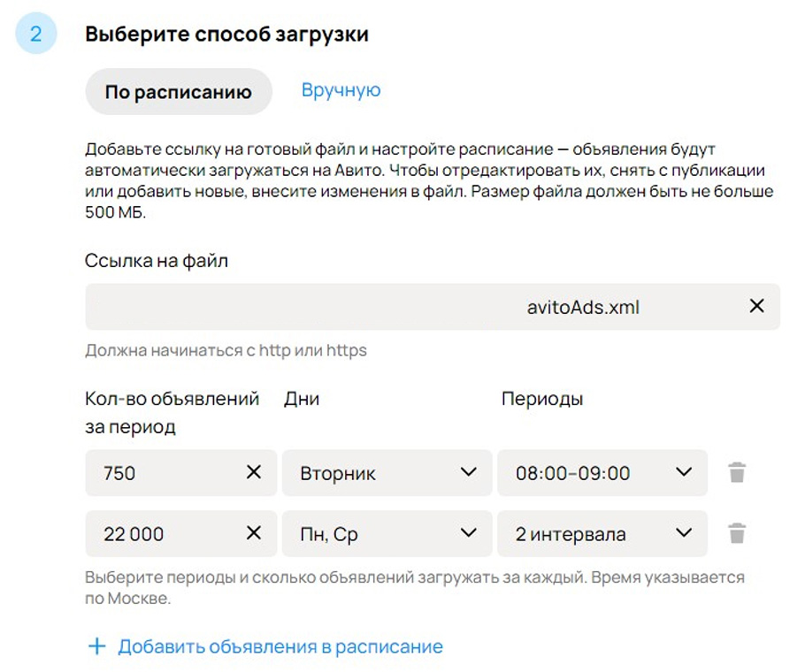Переключить способ загрузки на «Вручную»

point(341,89)
